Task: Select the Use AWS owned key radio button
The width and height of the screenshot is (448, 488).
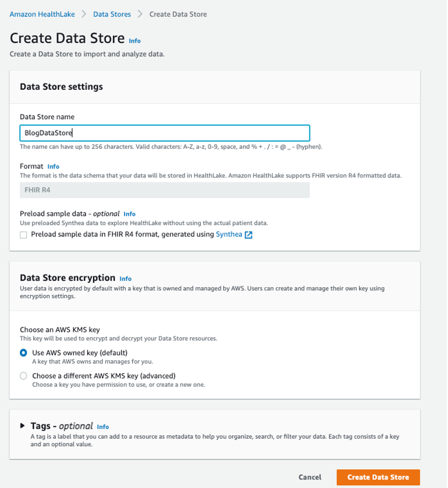Action: 23,352
